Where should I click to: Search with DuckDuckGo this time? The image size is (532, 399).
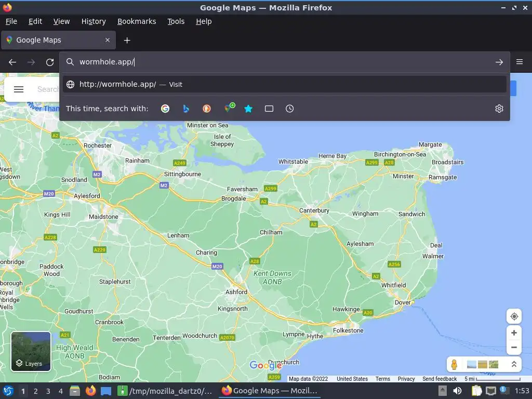pyautogui.click(x=207, y=109)
